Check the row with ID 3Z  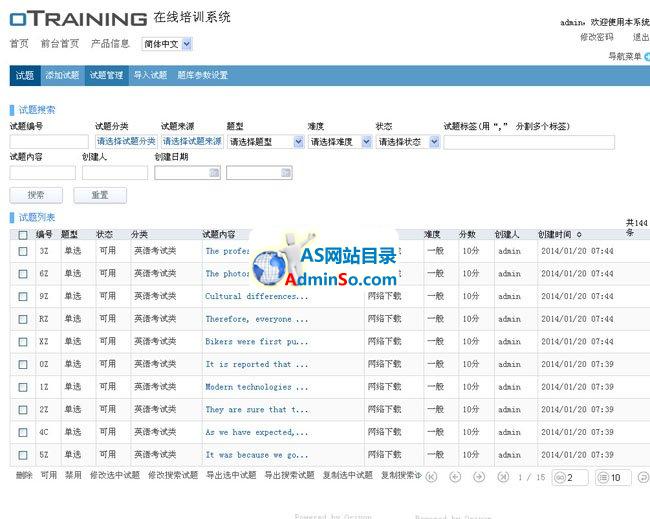point(23,251)
